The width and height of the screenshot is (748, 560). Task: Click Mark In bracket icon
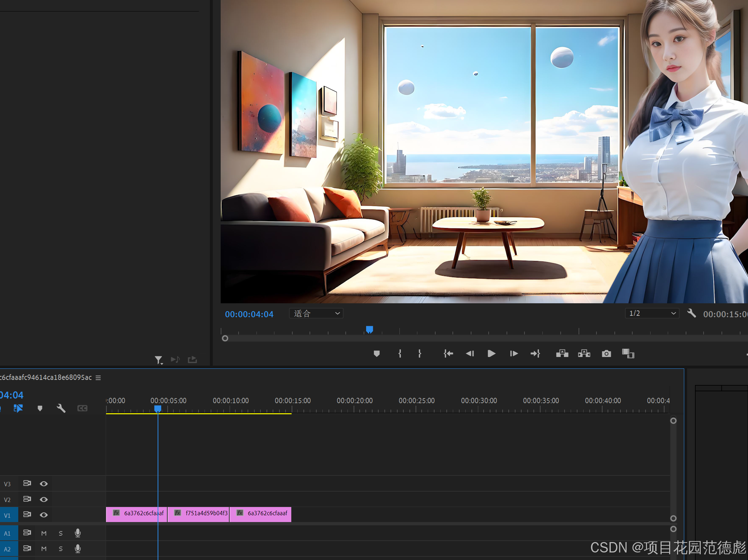coord(400,354)
